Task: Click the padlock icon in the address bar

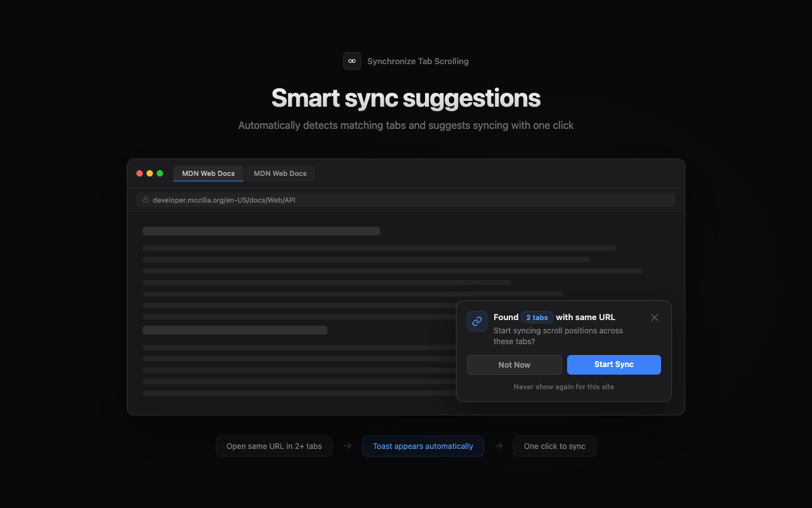Action: click(x=146, y=200)
